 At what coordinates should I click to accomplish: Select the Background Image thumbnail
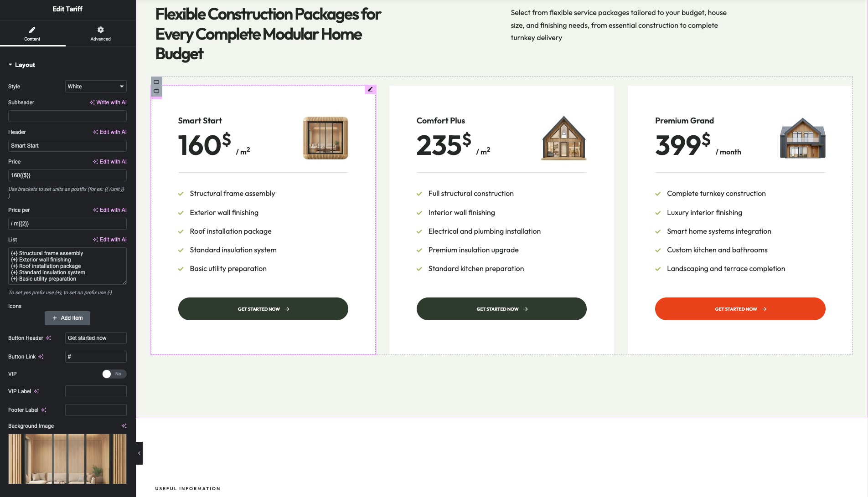(x=67, y=459)
